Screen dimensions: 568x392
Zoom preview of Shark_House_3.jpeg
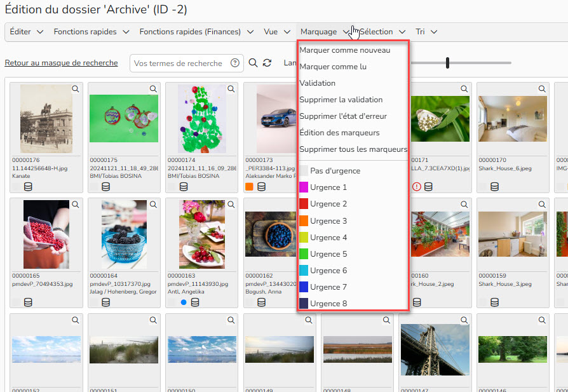click(542, 205)
